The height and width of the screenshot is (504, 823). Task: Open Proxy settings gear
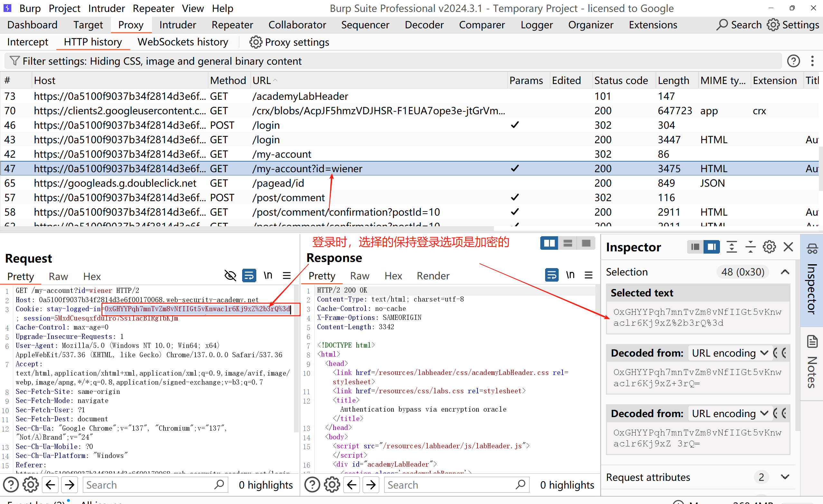(x=256, y=42)
